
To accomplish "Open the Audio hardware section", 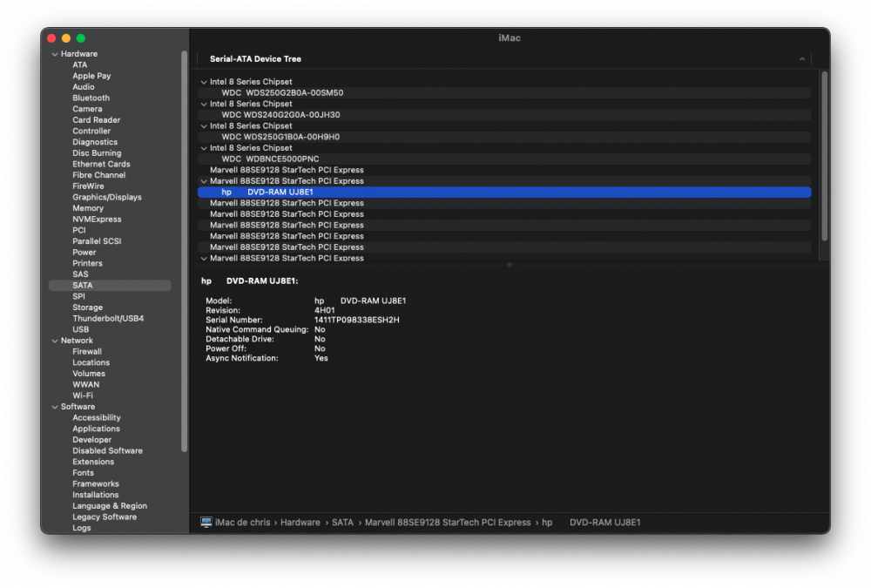I will pyautogui.click(x=84, y=87).
